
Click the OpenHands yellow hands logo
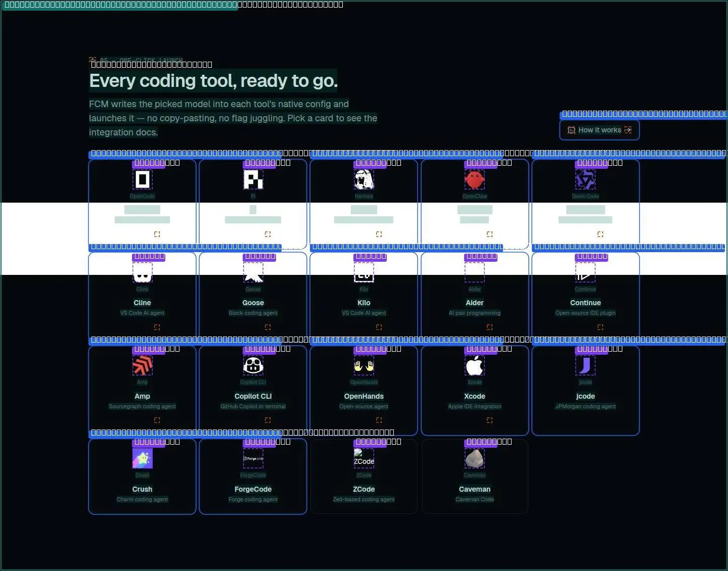tap(364, 365)
